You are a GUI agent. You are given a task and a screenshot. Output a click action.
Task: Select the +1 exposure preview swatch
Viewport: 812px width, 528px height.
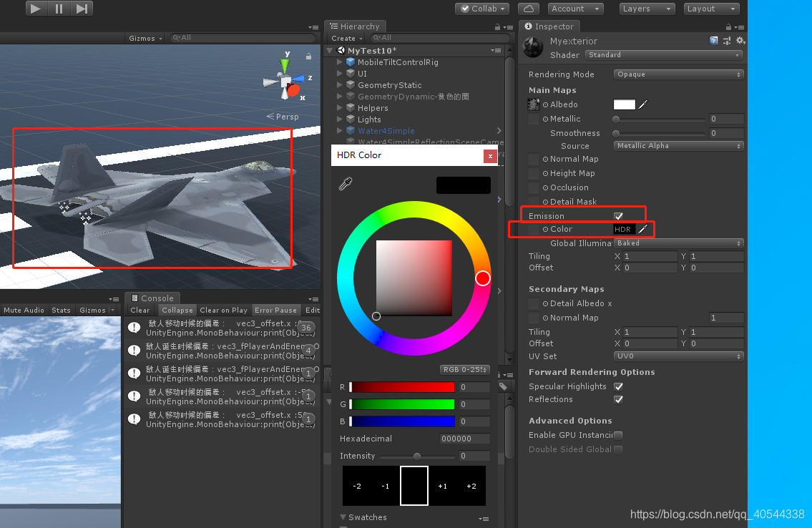[442, 486]
